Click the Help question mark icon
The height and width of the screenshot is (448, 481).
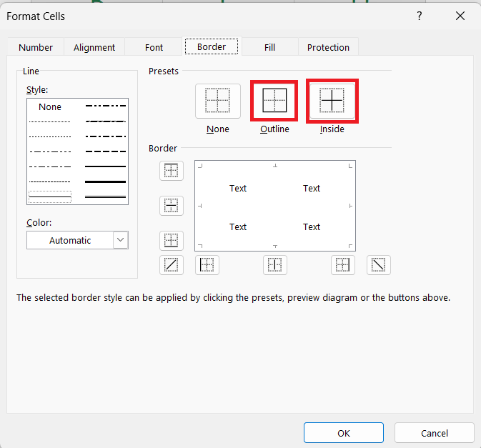pyautogui.click(x=420, y=16)
